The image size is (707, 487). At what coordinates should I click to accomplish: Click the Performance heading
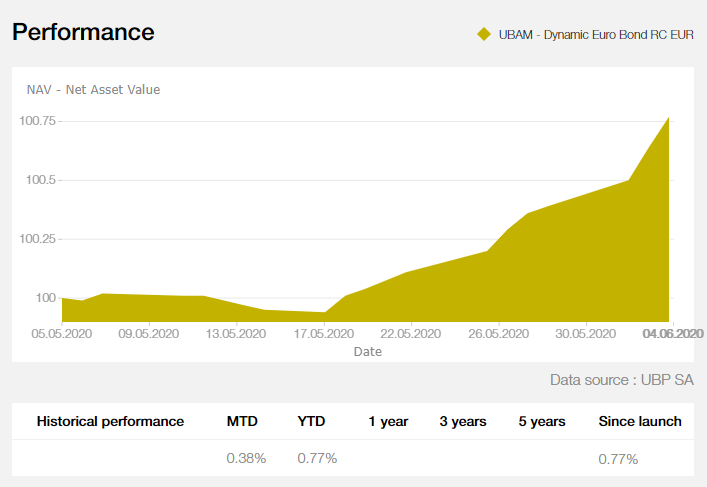tap(83, 32)
